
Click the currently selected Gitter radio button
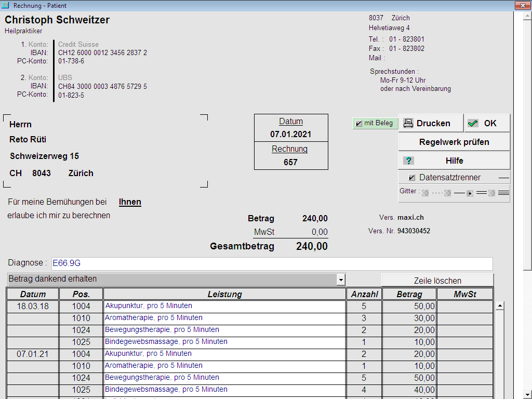click(x=470, y=193)
